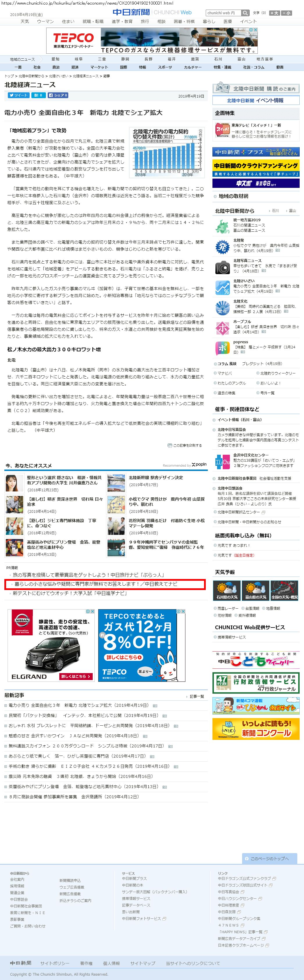
Task: Open 号外一覧 sidebar link
Action: click(267, 393)
